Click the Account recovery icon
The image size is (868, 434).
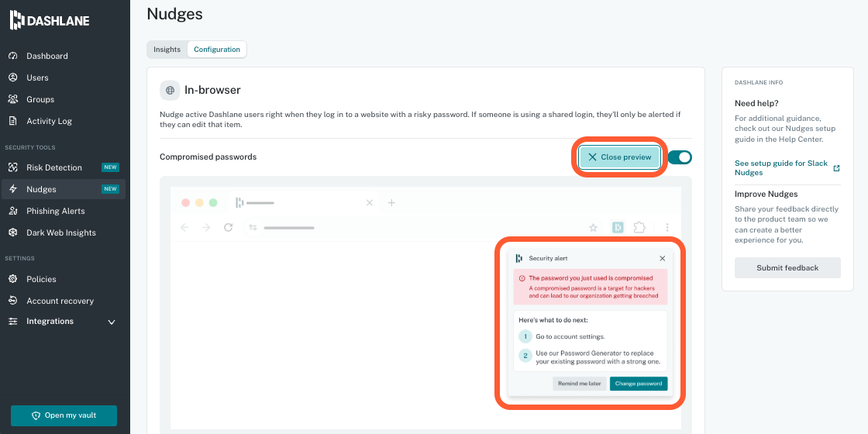12,301
